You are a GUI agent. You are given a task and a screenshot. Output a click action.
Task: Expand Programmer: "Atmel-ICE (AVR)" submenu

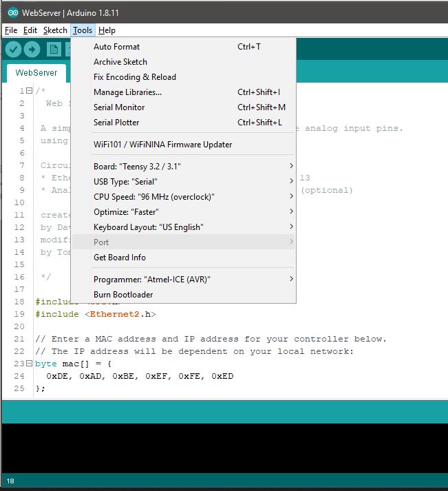click(184, 280)
